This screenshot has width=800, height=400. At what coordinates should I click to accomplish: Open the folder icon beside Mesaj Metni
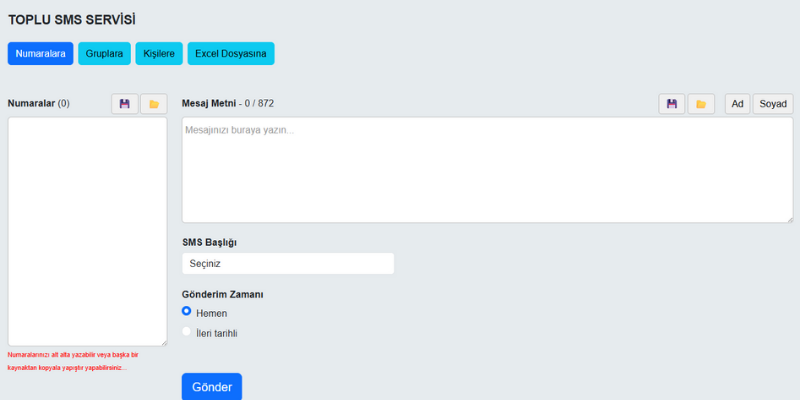coord(701,104)
